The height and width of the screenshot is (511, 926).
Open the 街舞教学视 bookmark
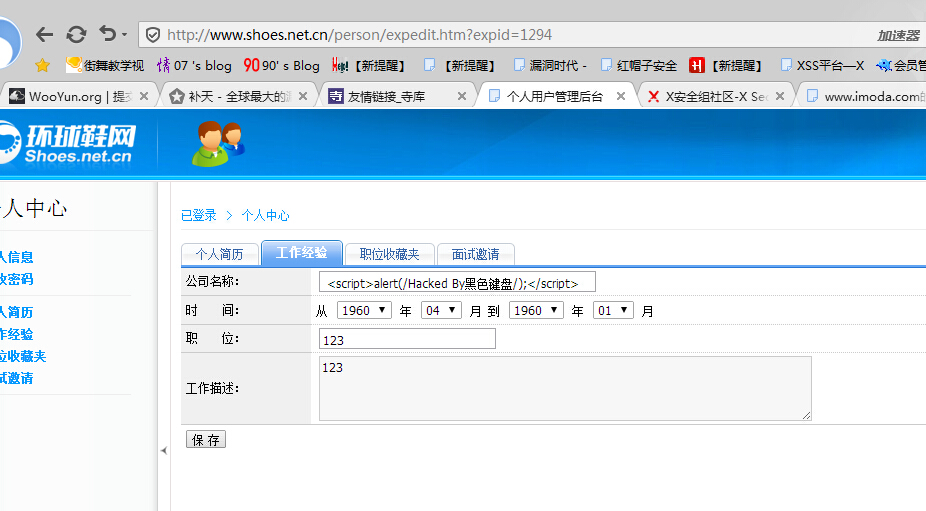pos(105,65)
